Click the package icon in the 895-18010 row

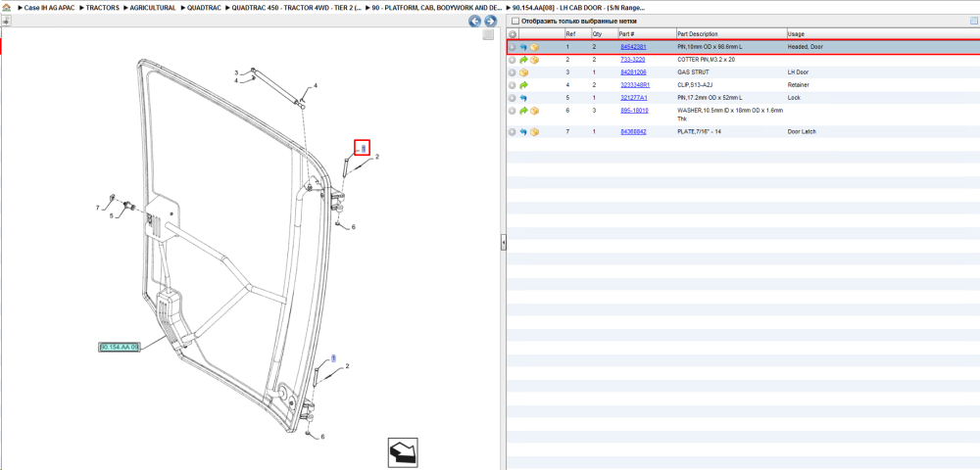click(x=534, y=111)
